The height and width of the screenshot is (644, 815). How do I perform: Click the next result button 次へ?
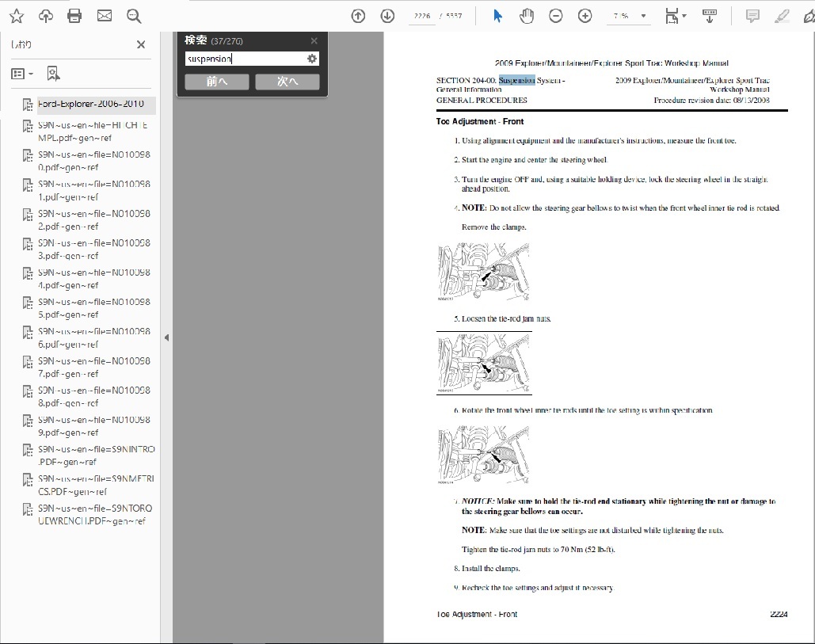[288, 82]
